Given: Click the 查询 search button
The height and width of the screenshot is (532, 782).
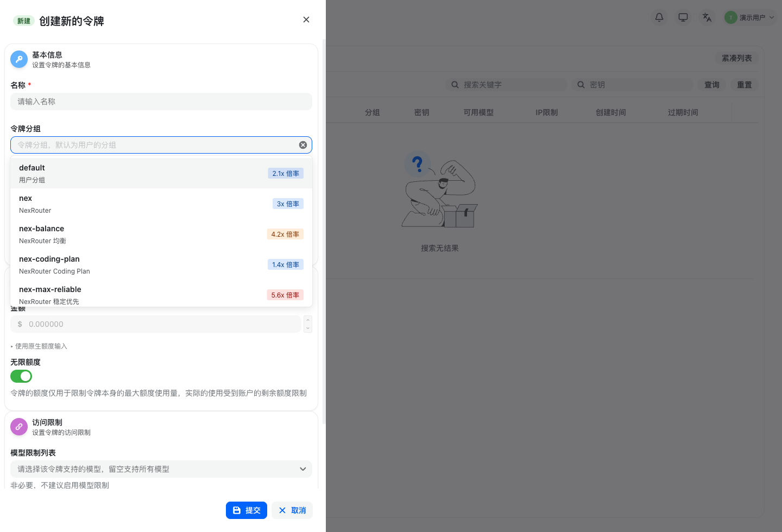Looking at the screenshot, I should tap(712, 85).
